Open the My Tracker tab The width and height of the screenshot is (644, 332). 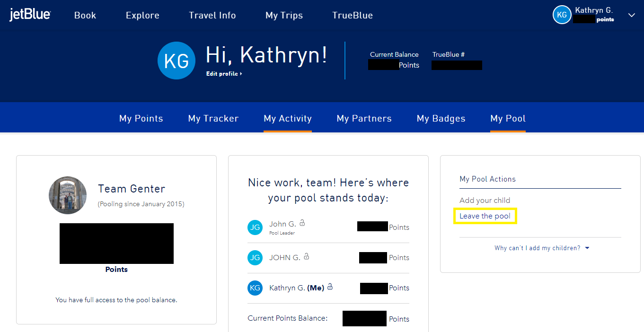[213, 119]
